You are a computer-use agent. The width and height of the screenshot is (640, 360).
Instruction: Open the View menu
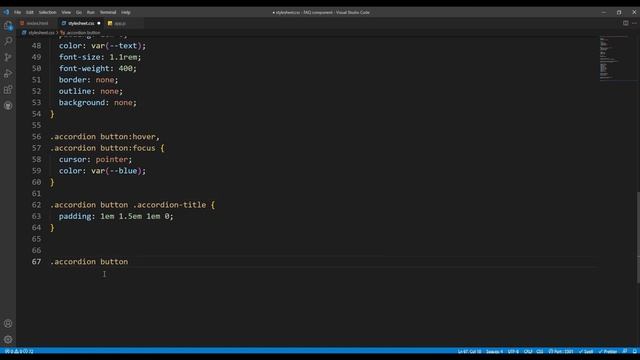66,12
